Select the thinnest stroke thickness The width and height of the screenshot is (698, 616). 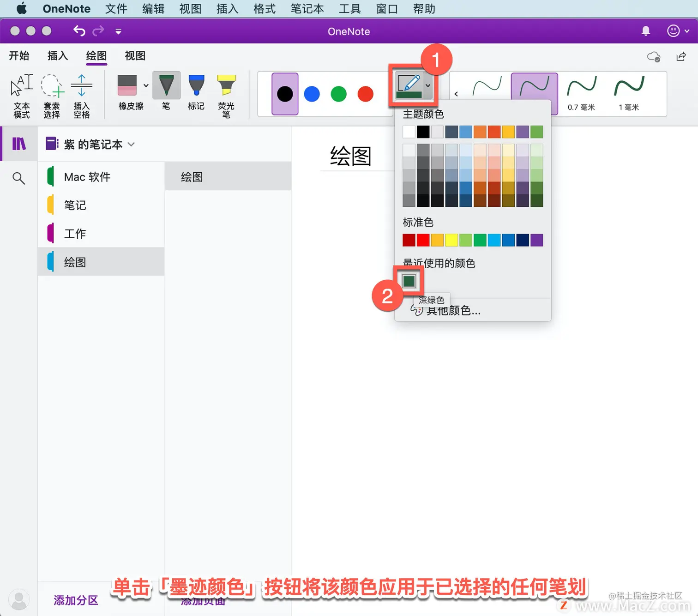[x=487, y=86]
